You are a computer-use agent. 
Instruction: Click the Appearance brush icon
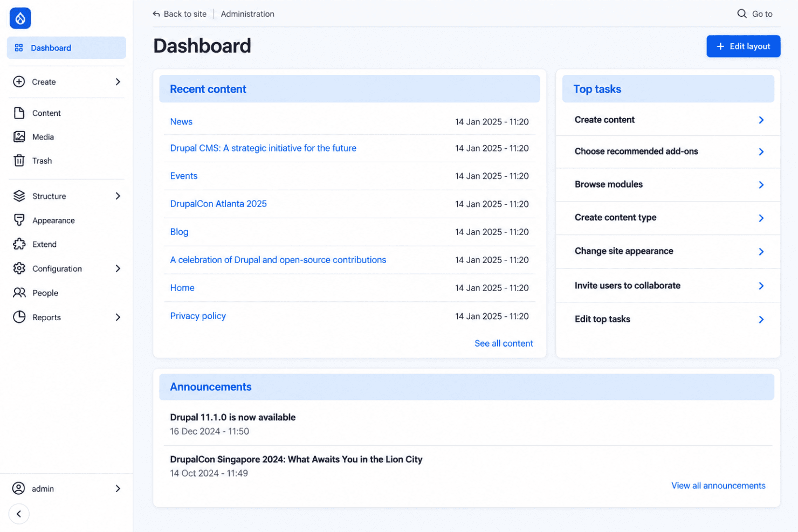pyautogui.click(x=19, y=220)
